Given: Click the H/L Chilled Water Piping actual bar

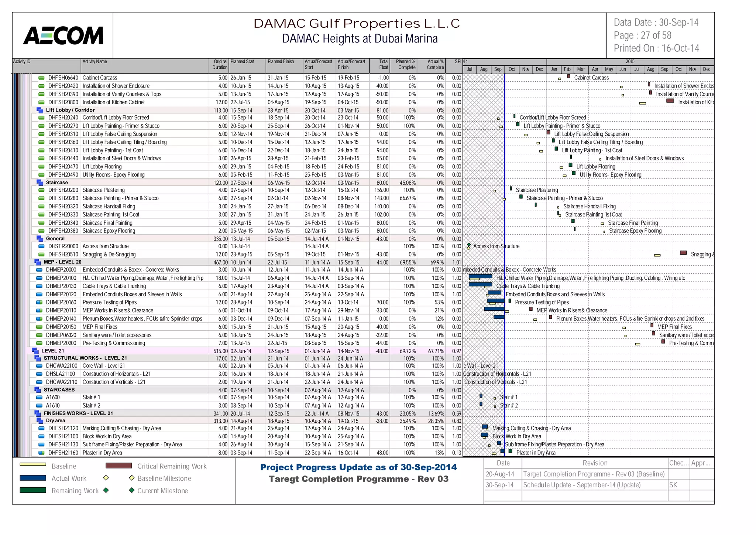Looking at the screenshot, I should pos(480,276).
